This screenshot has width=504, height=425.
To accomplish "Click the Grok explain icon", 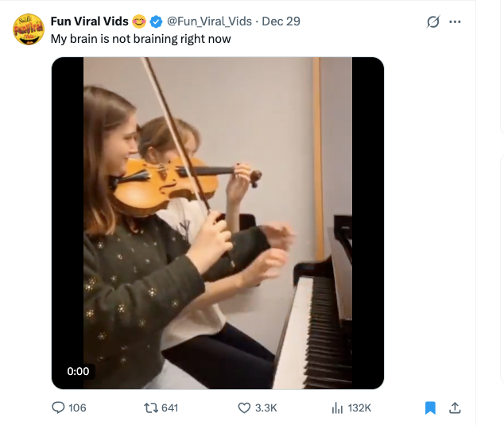I will [433, 21].
